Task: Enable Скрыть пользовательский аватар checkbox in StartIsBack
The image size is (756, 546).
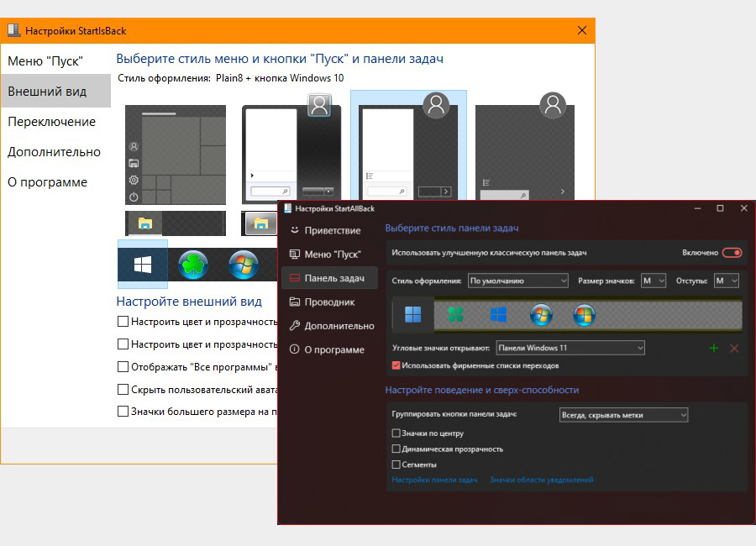Action: pos(123,389)
